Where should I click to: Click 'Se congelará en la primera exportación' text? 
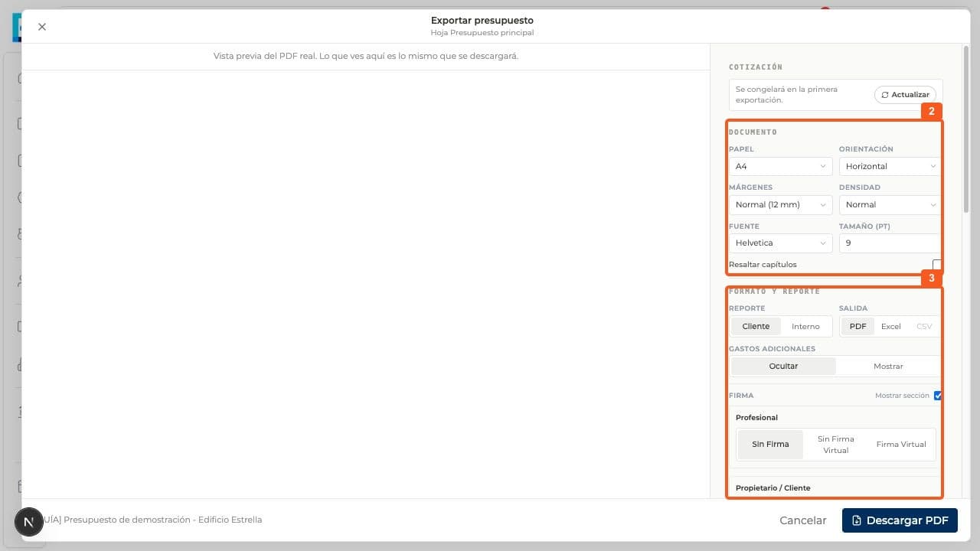pos(786,95)
